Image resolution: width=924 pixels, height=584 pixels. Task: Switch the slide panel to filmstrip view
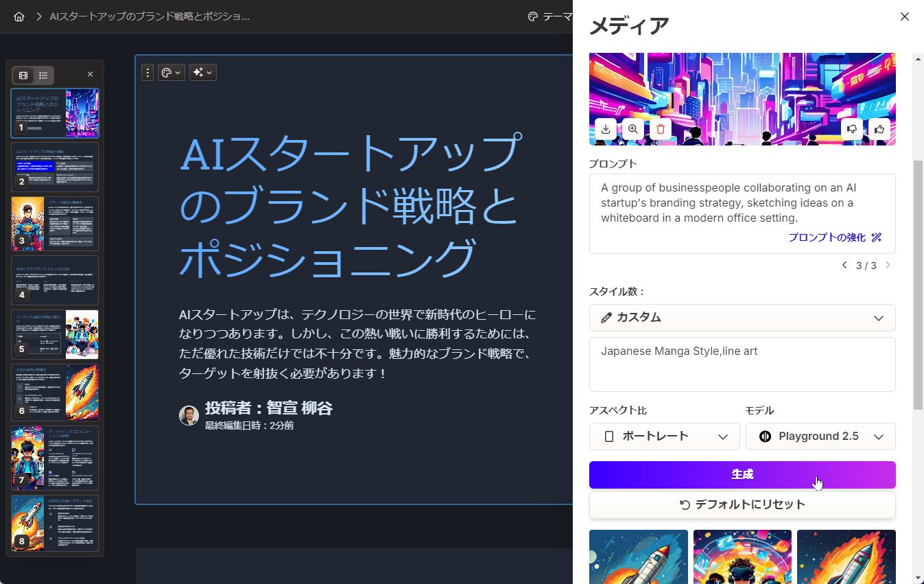tap(23, 74)
